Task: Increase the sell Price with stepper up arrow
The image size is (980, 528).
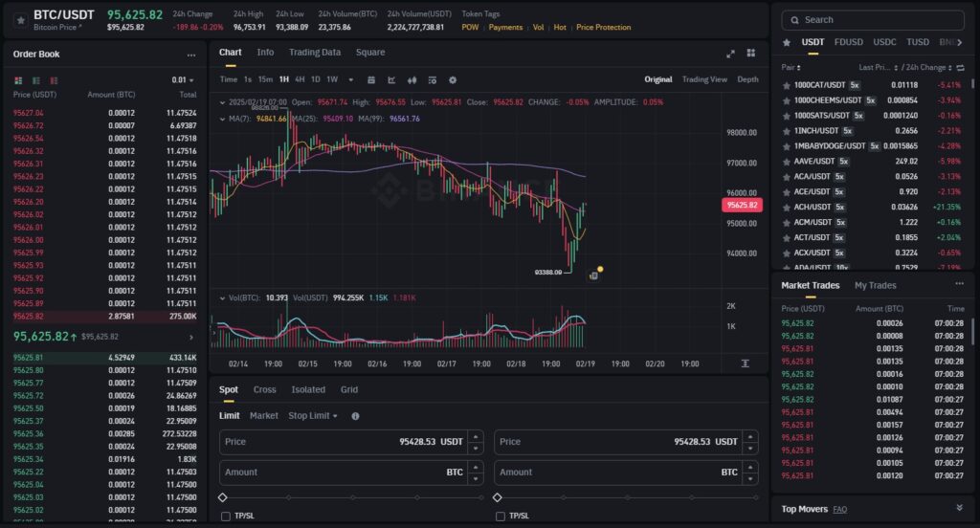Action: click(750, 437)
